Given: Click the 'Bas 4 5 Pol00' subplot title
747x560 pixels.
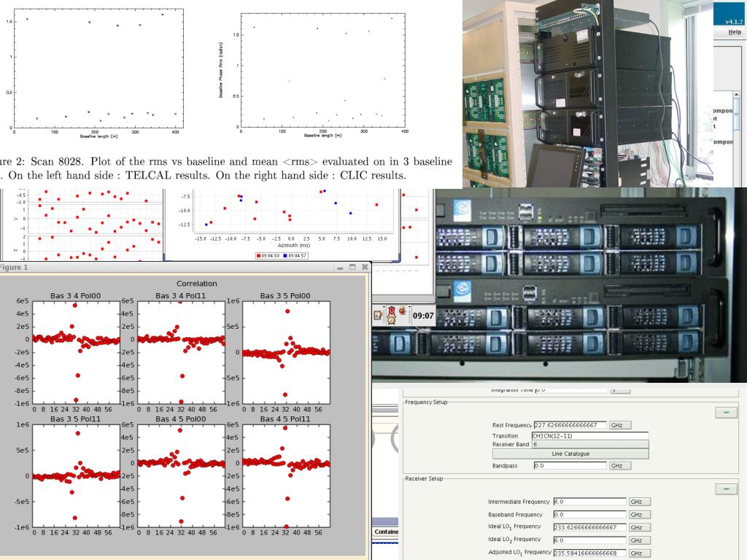Looking at the screenshot, I should (181, 419).
